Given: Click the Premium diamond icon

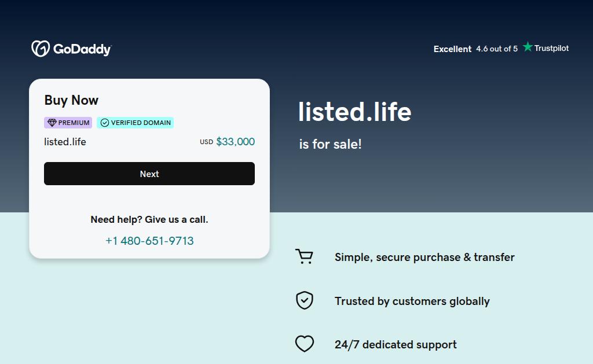Looking at the screenshot, I should pos(52,123).
